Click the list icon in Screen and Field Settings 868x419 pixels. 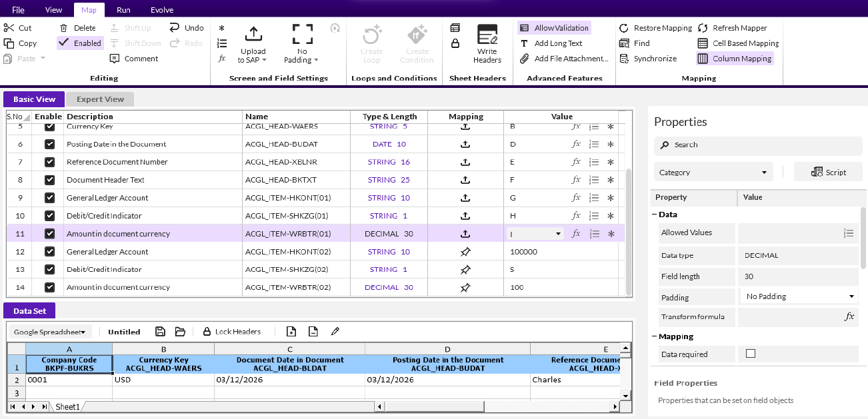point(222,43)
